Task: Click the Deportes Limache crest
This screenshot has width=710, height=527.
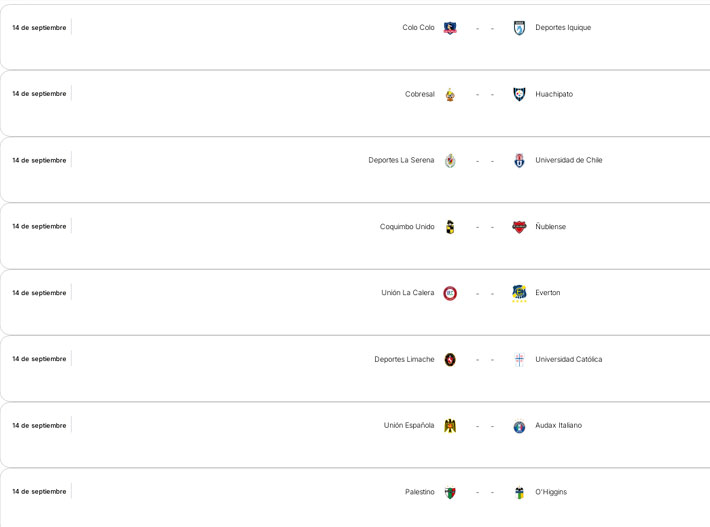Action: coord(450,359)
